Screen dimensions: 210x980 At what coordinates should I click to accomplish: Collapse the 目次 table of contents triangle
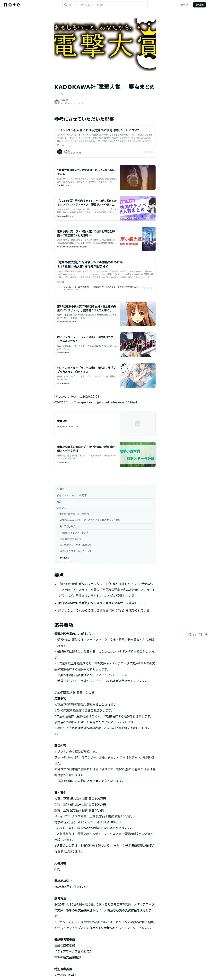[x=58, y=489]
